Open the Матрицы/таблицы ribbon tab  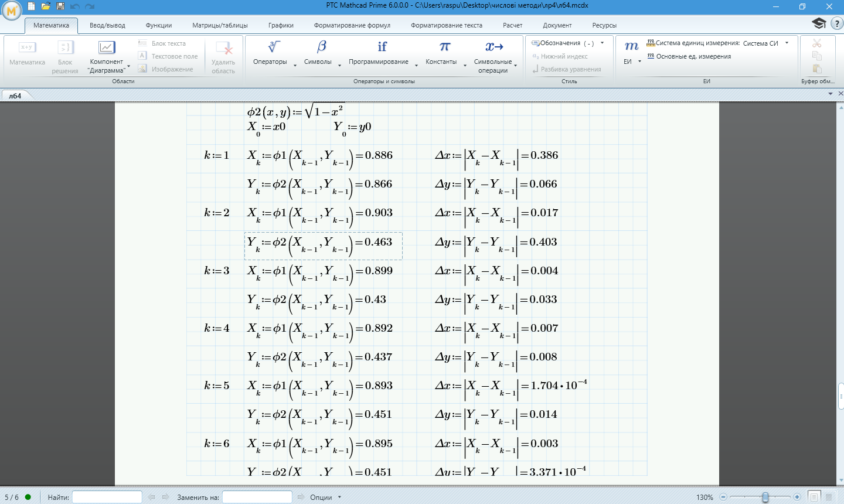click(x=220, y=25)
